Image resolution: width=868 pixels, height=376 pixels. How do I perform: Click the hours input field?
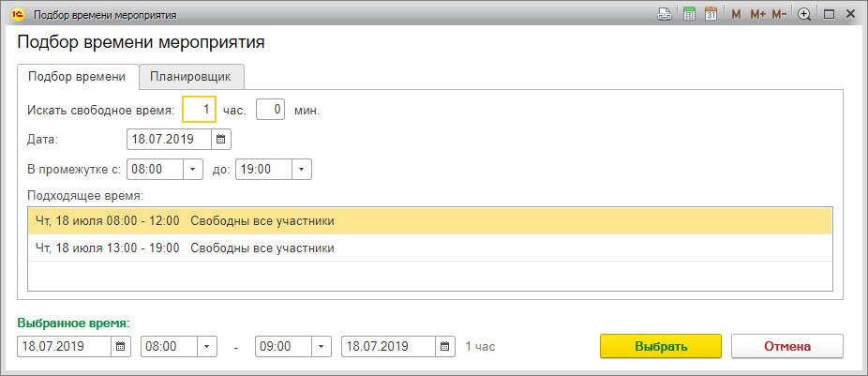(199, 110)
